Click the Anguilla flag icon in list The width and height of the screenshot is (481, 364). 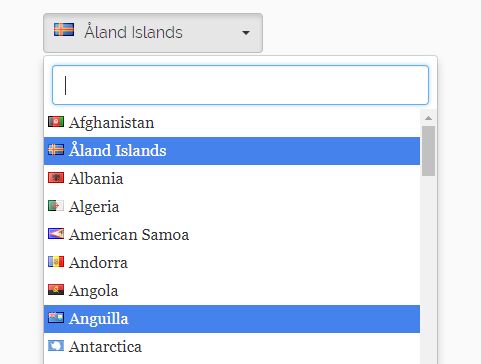point(56,318)
